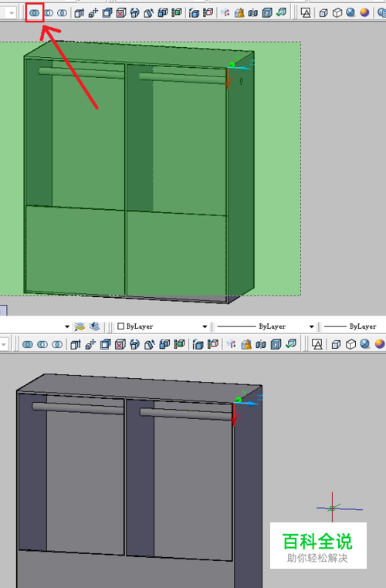Choose Extrude Faces in upper toolbar
This screenshot has width=386, height=588.
[x=79, y=13]
